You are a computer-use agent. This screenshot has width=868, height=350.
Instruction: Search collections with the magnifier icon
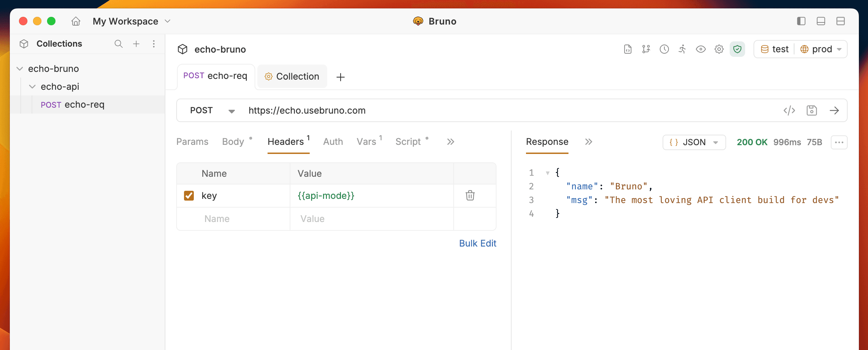(118, 44)
